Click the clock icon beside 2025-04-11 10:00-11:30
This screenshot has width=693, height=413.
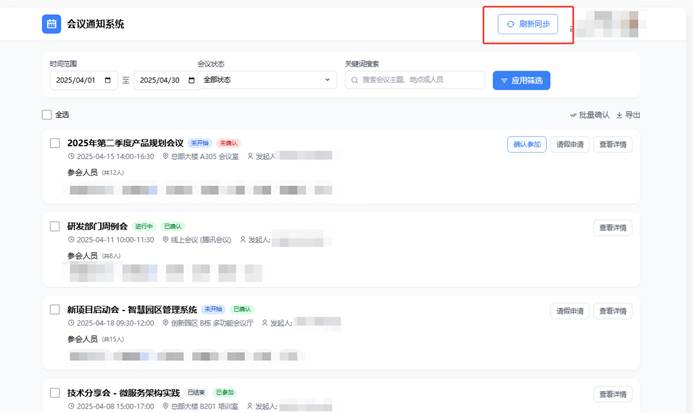click(x=71, y=239)
